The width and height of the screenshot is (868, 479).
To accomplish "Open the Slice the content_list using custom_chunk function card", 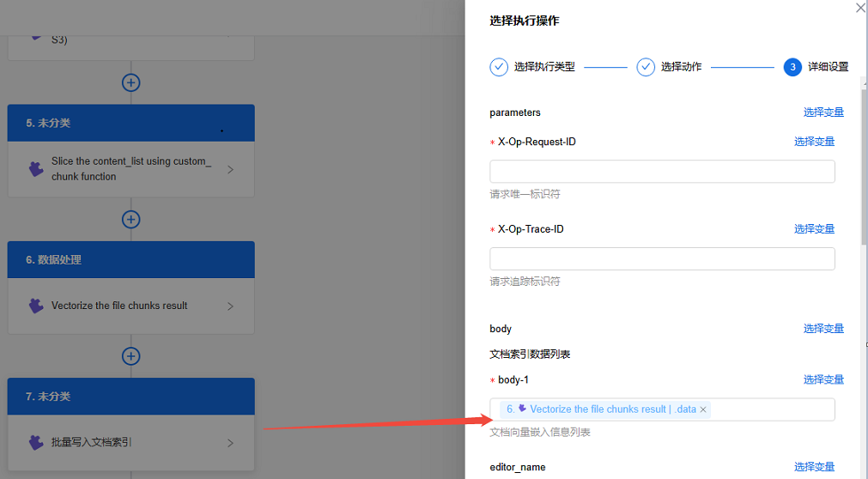I will tap(131, 169).
